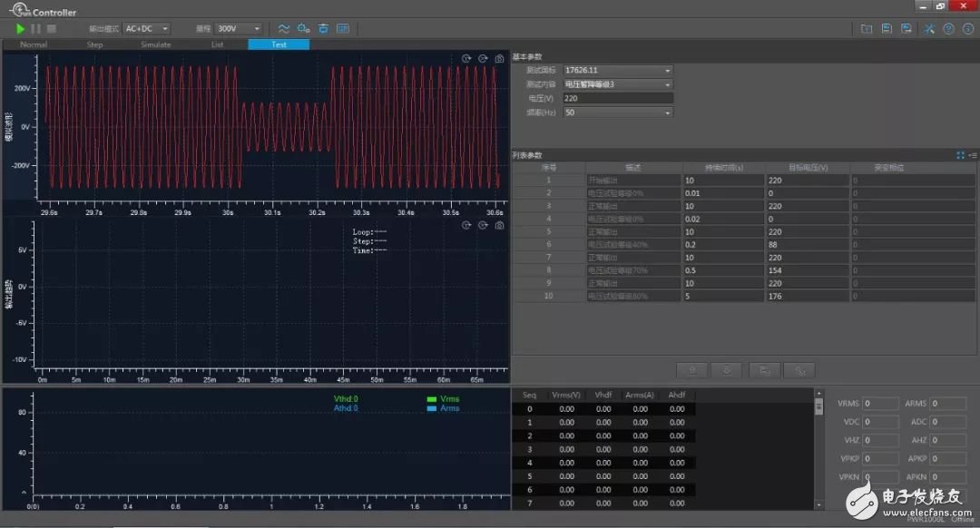Open the 17626.11 test standard dropdown

point(617,71)
